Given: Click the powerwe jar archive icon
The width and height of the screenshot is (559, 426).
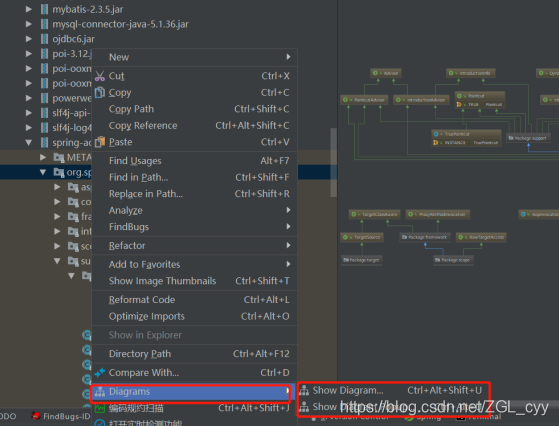Looking at the screenshot, I should (45, 98).
